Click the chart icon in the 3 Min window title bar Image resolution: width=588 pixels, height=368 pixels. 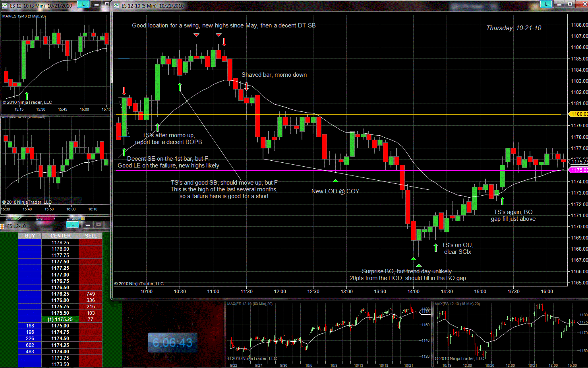coord(5,6)
